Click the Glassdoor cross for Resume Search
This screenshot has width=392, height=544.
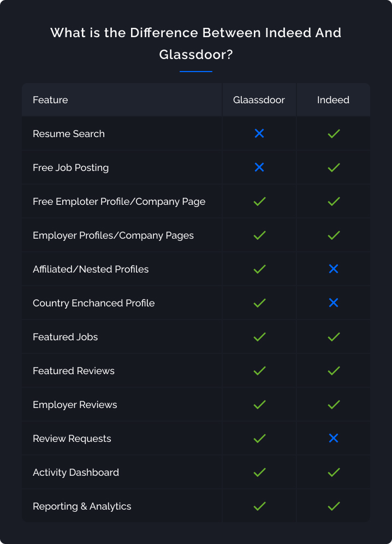pyautogui.click(x=259, y=134)
